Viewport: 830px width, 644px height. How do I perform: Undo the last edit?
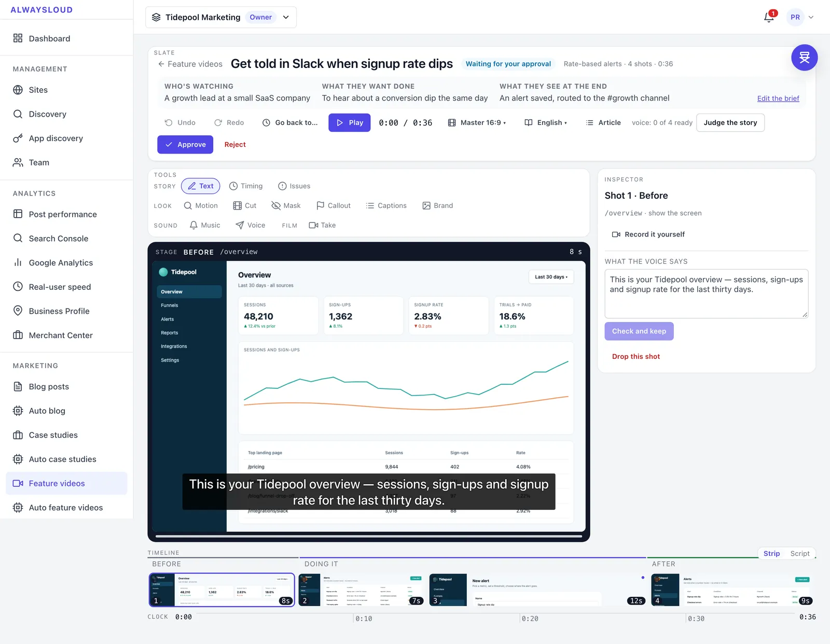[180, 123]
